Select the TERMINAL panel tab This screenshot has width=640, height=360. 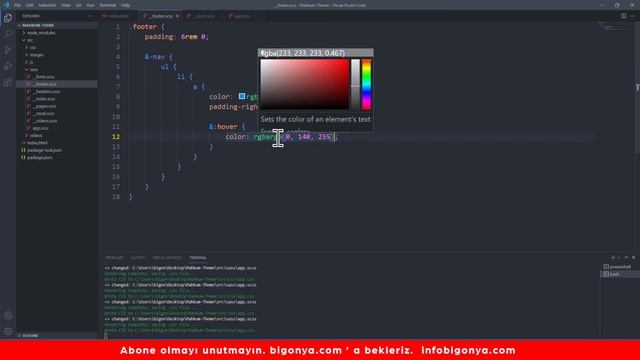click(198, 258)
